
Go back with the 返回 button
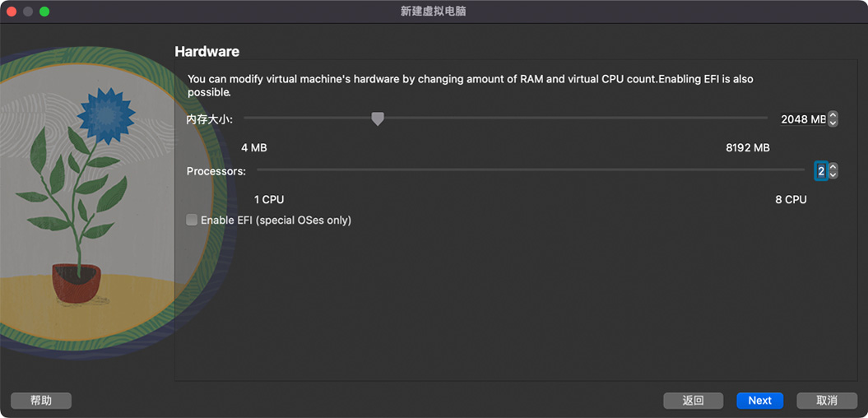click(x=693, y=401)
